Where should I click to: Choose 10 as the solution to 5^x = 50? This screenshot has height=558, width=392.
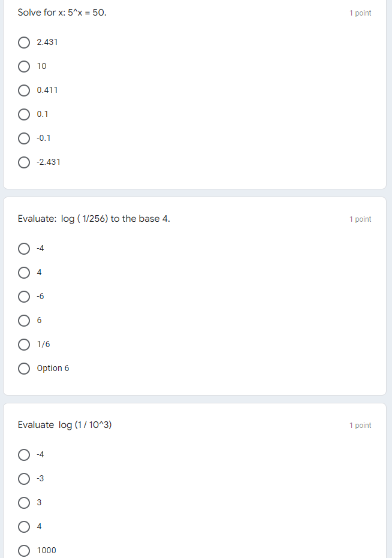click(x=24, y=66)
